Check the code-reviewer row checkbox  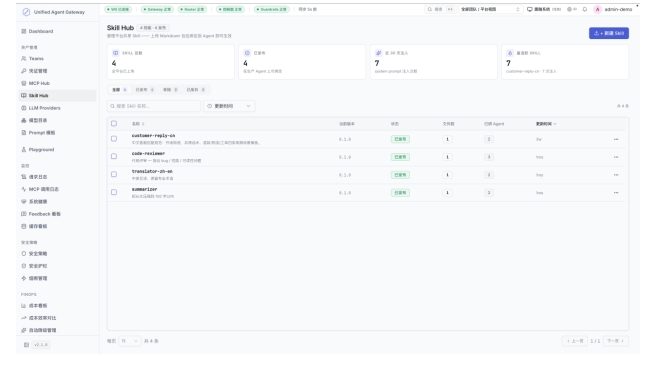click(x=114, y=156)
